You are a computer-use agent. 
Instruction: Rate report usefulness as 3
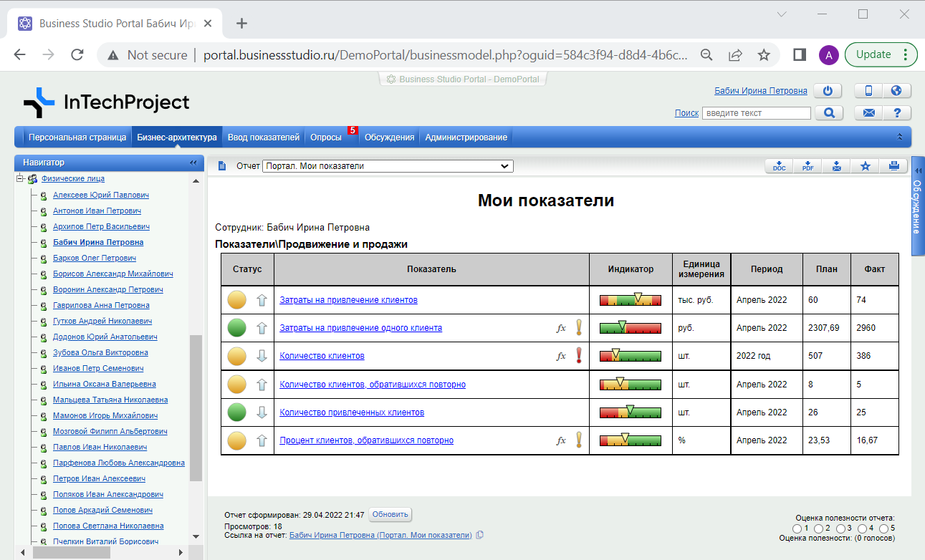pos(840,528)
